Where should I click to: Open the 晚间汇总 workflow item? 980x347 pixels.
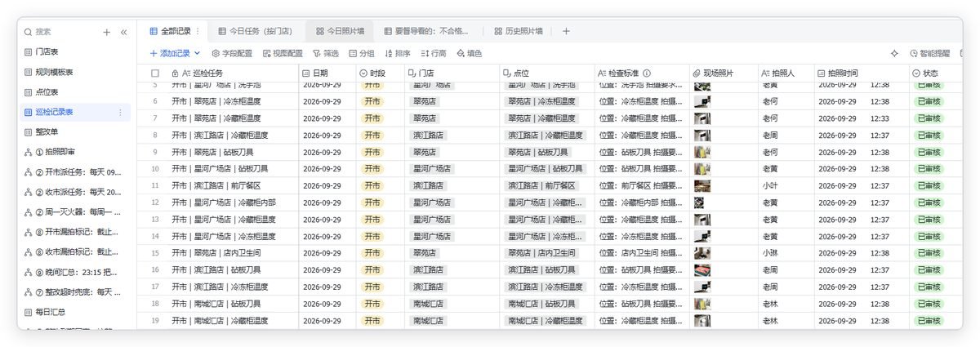pyautogui.click(x=73, y=272)
